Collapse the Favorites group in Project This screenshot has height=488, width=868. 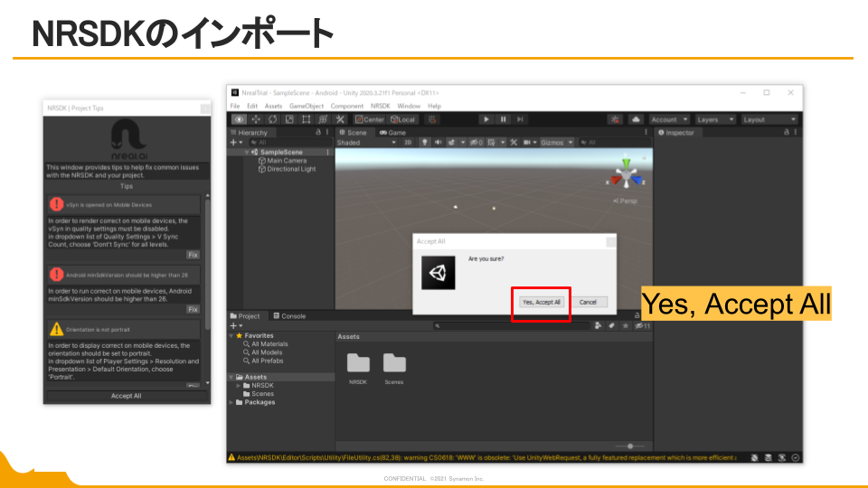click(231, 336)
